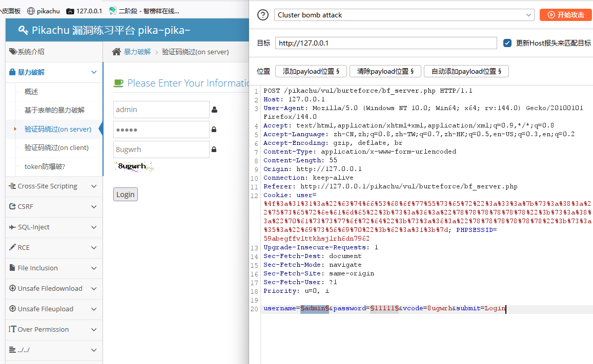Open the Cluster bomb attack type dropdown
Screen dimensions: 593x364
pyautogui.click(x=404, y=15)
